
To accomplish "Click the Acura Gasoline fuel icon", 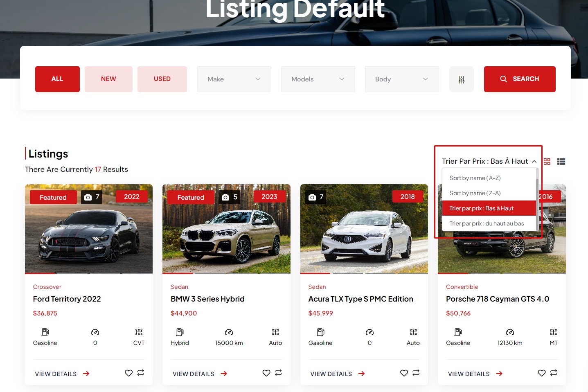I will point(320,332).
